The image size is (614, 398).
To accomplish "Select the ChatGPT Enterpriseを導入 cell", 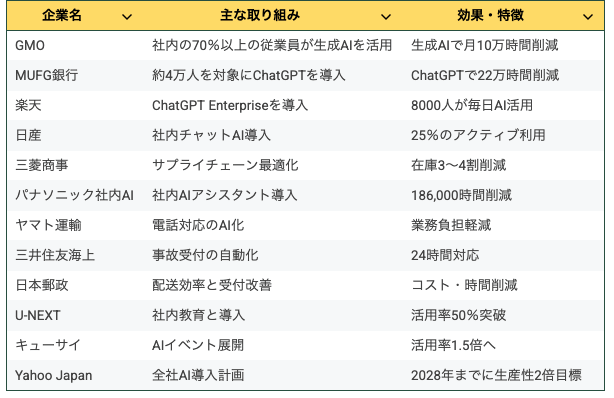I will pos(230,105).
